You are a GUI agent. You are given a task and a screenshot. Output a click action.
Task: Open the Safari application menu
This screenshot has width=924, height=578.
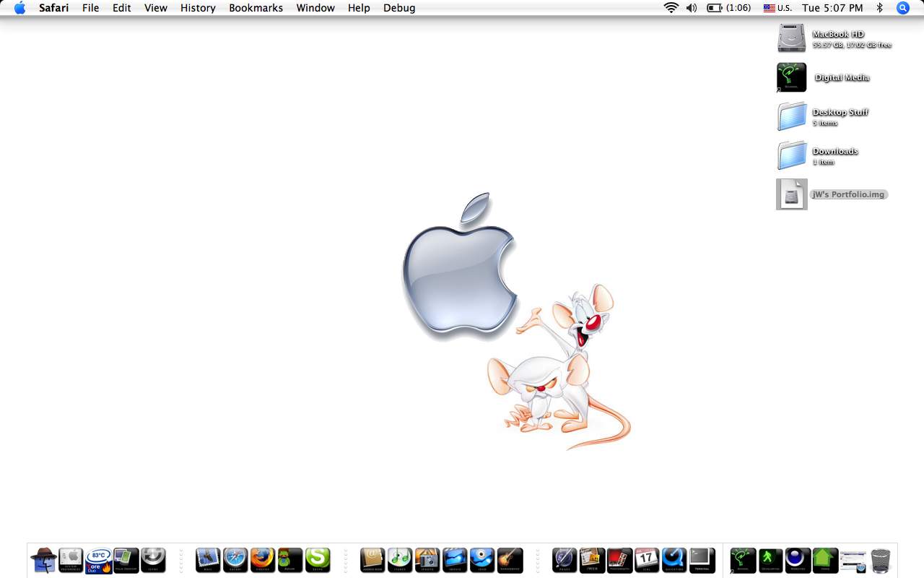click(x=54, y=8)
